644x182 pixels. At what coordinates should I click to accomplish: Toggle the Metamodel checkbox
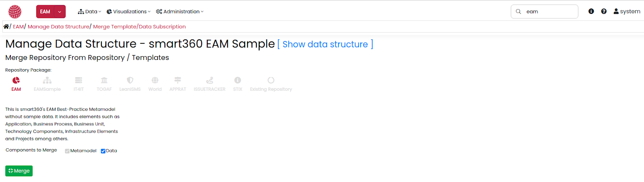coord(67,151)
